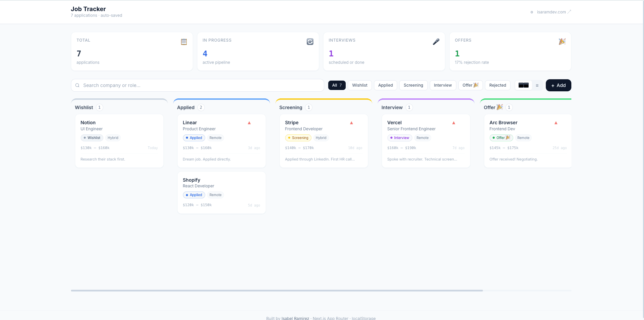
Task: Click the Remote tag on Shopify card
Action: 216,195
